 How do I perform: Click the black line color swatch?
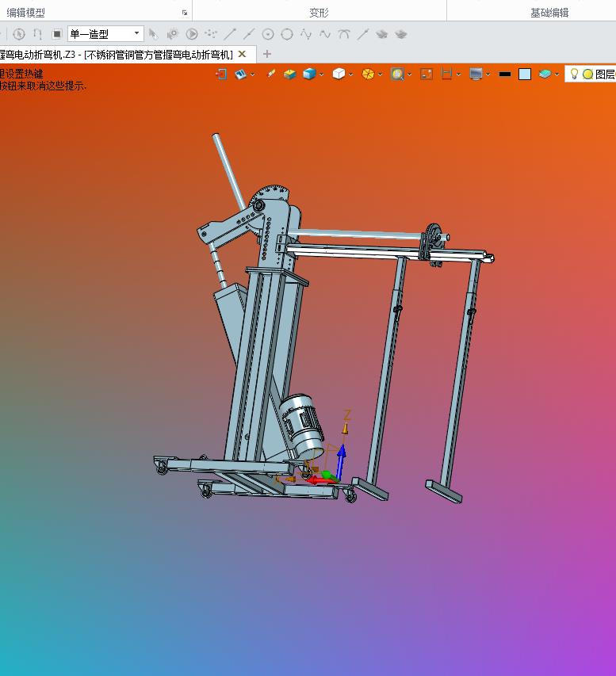tap(505, 74)
